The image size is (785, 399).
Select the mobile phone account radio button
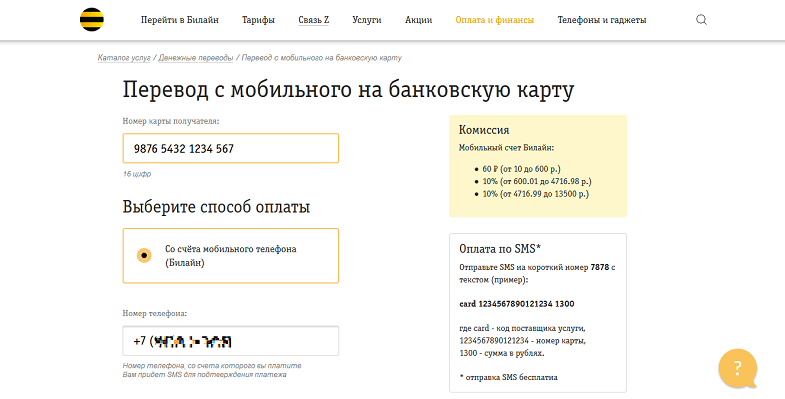click(x=144, y=255)
